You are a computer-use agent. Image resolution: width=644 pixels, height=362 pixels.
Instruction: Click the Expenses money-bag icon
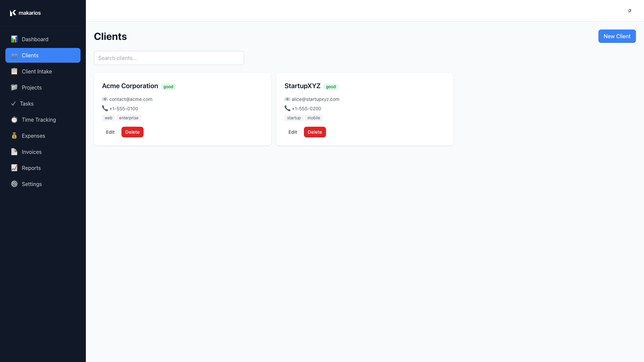(14, 136)
